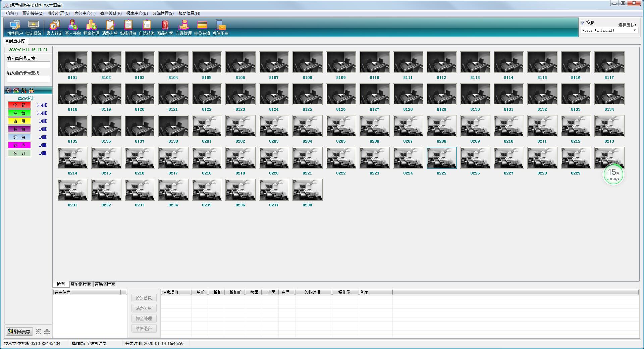644x349 pixels.
Task: Open the 房务中心(T) menu
Action: click(x=85, y=13)
